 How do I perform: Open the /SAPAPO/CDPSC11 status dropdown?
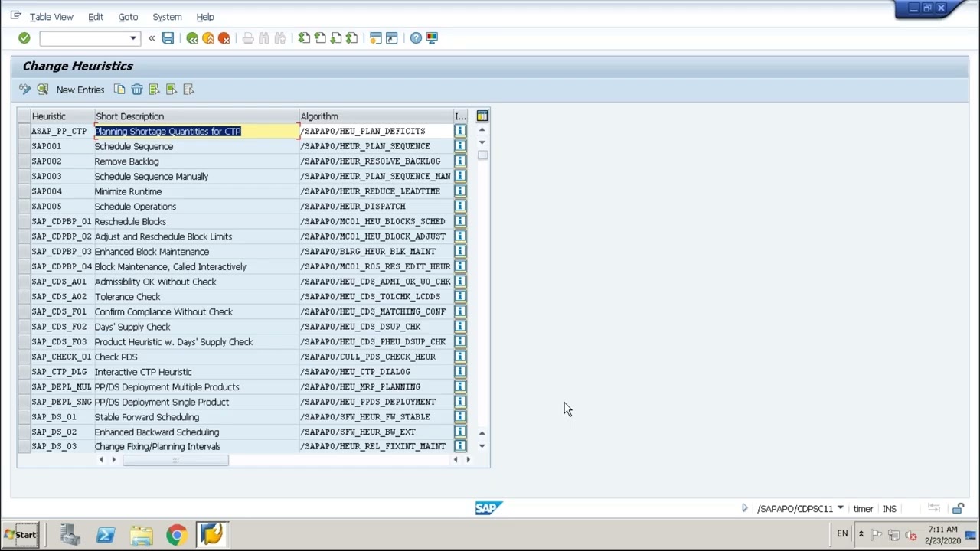[x=840, y=509]
